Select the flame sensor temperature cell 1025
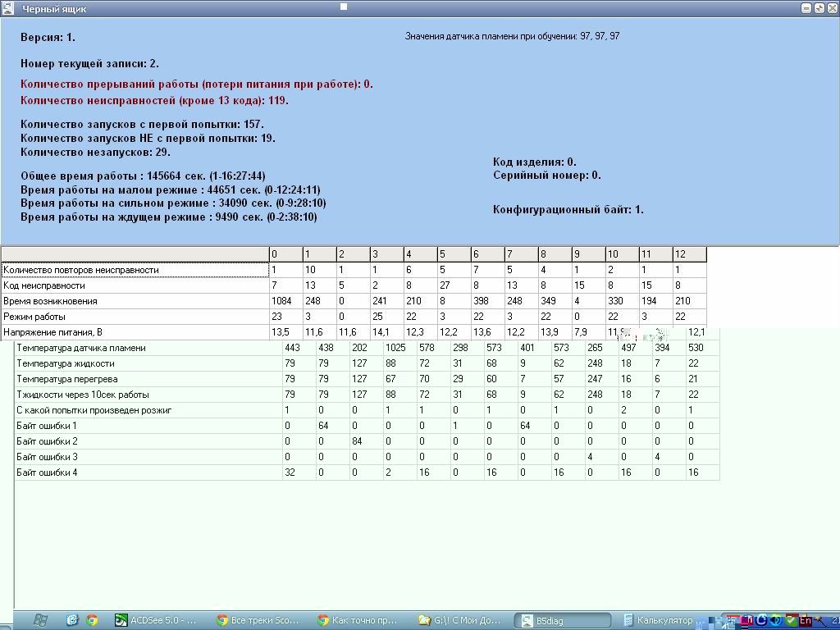The image size is (840, 630). point(400,348)
